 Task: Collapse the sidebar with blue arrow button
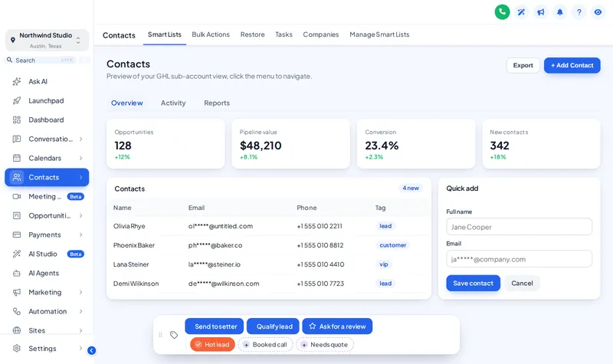(91, 350)
